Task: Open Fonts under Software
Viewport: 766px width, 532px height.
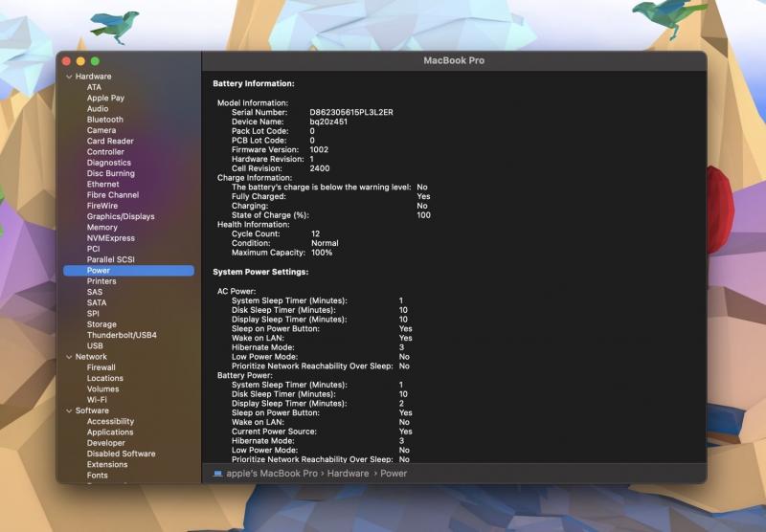Action: [98, 475]
